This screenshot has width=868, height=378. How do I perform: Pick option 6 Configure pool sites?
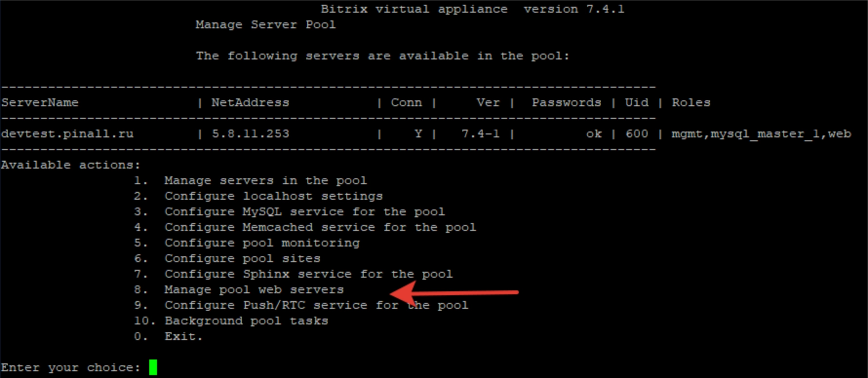point(227,259)
